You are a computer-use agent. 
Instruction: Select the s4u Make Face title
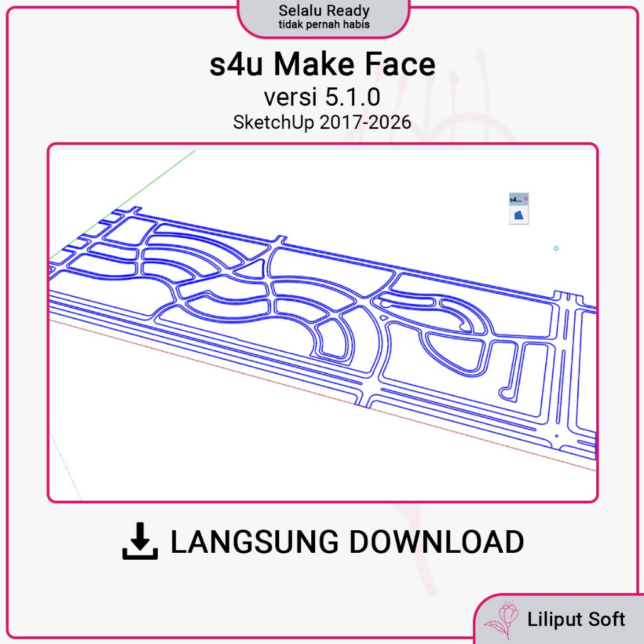pos(323,64)
